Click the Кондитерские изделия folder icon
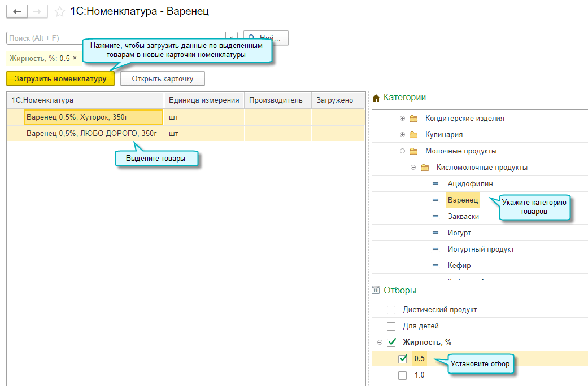Viewport: 588px width, 386px height. coord(413,119)
